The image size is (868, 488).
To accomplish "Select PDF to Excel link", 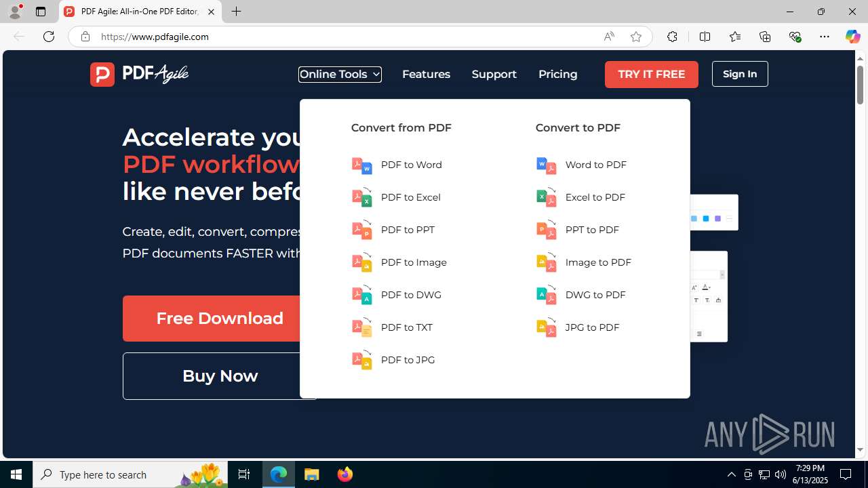I will (x=411, y=197).
